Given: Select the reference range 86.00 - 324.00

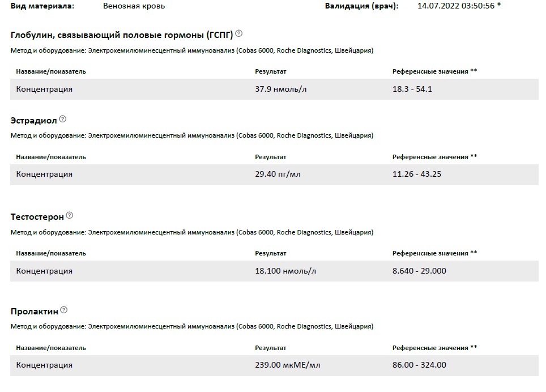Looking at the screenshot, I should tap(419, 365).
